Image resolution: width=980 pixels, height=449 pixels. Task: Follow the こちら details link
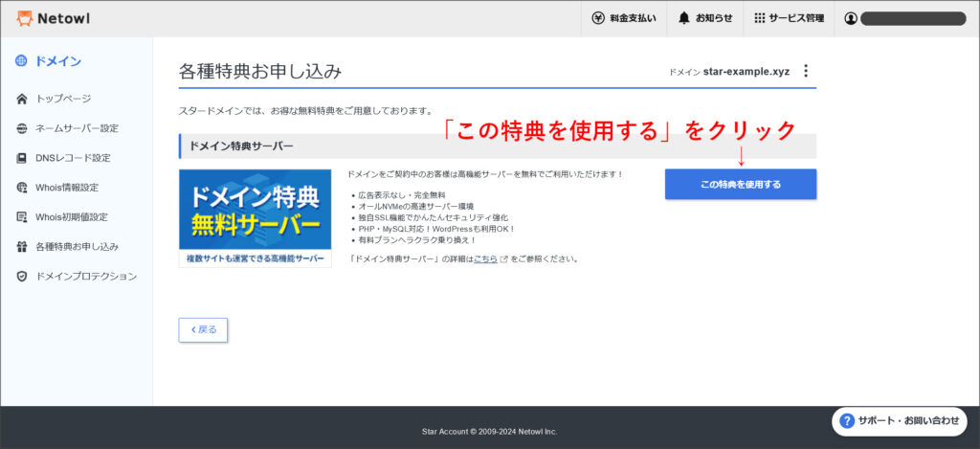(x=485, y=258)
